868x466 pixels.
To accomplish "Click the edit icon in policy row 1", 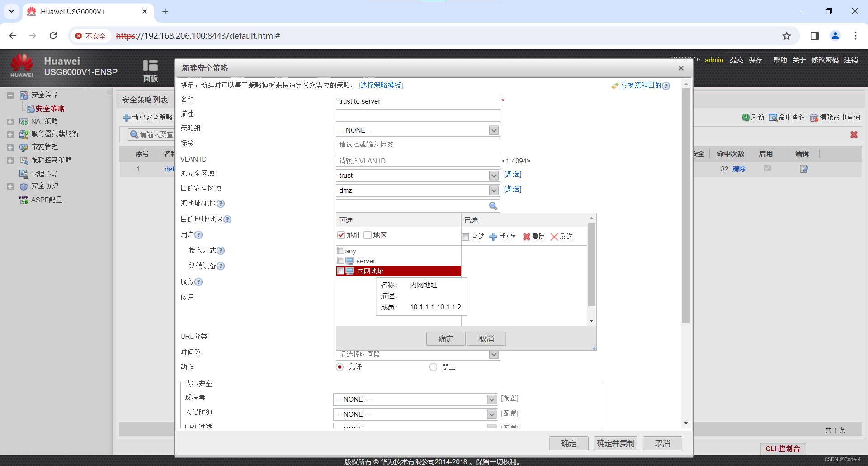I will [804, 169].
